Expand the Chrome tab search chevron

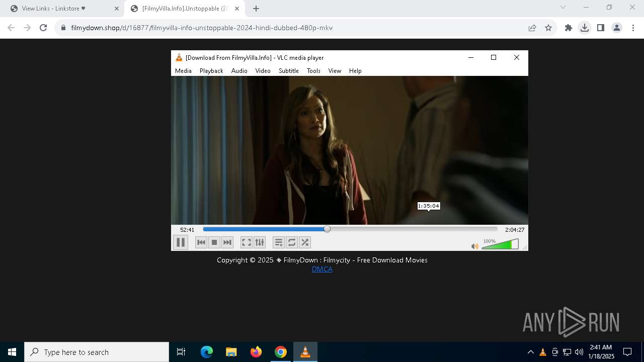[x=563, y=7]
